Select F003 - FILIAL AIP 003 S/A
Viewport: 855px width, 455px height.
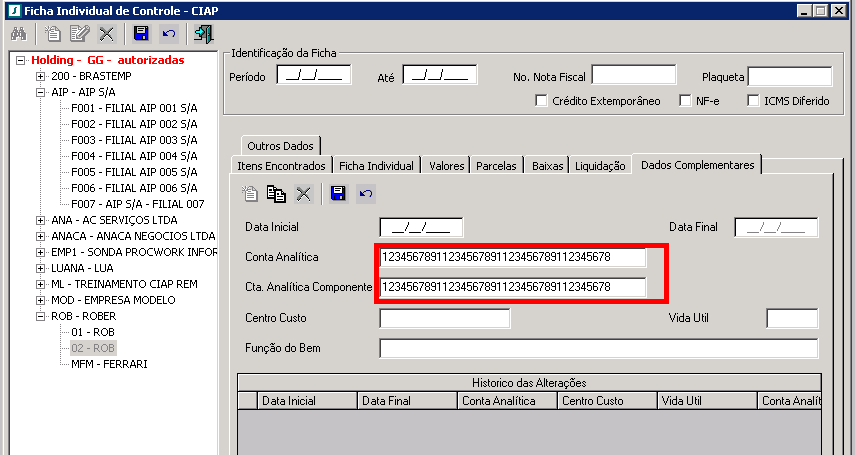[133, 140]
